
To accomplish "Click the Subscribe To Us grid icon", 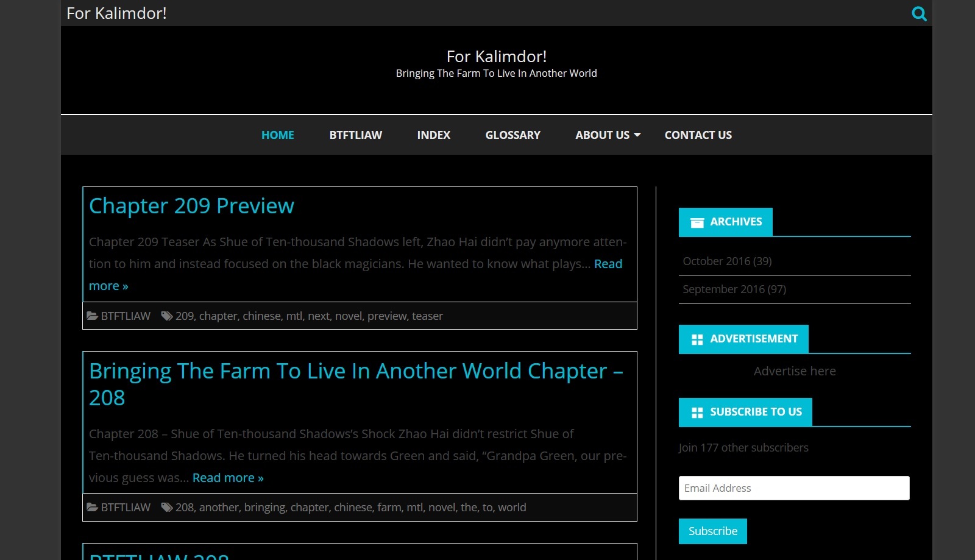I will pyautogui.click(x=697, y=413).
